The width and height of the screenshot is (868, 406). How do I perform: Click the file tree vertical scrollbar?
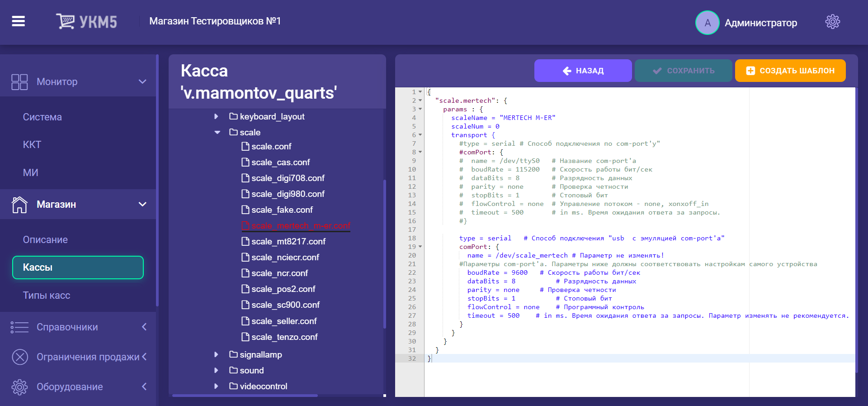[x=384, y=254]
